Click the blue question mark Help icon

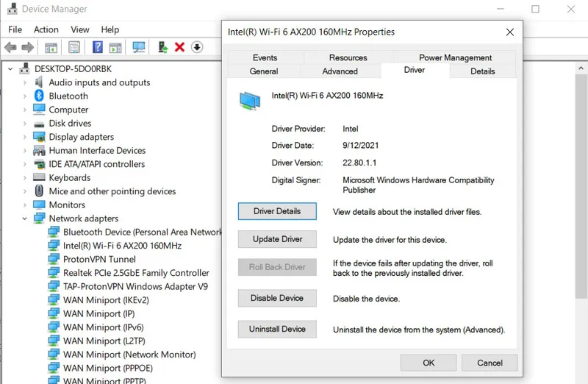[97, 47]
